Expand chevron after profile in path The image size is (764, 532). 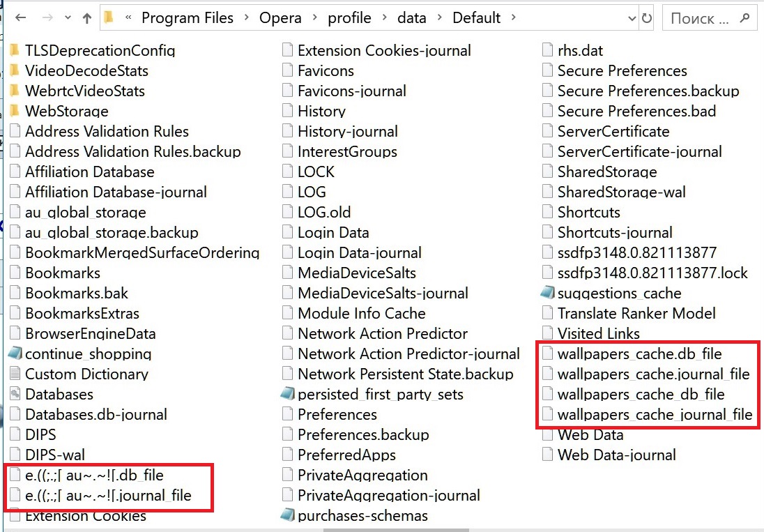pos(384,18)
